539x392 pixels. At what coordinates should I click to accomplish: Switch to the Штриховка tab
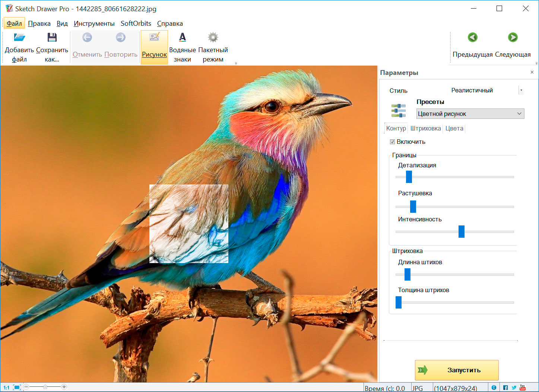tap(426, 128)
